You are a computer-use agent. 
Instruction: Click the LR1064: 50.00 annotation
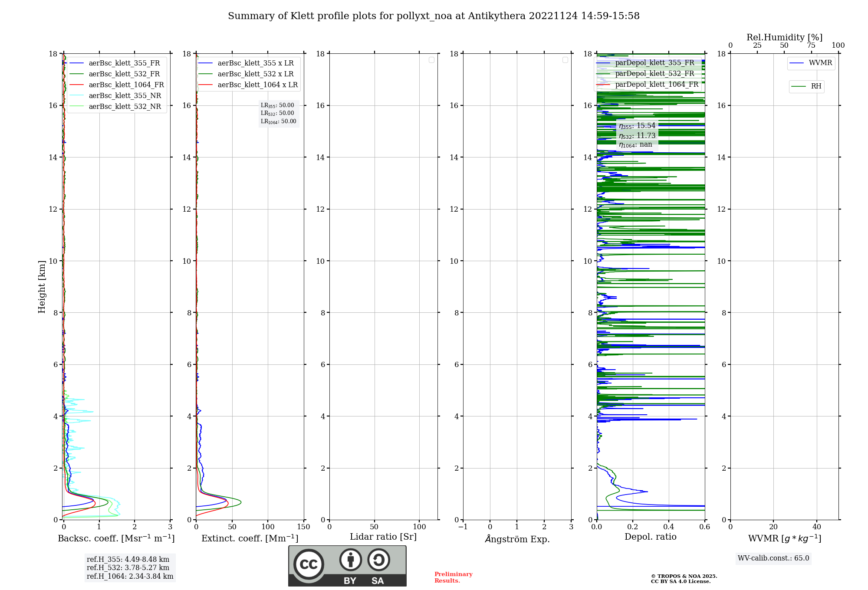(x=278, y=121)
